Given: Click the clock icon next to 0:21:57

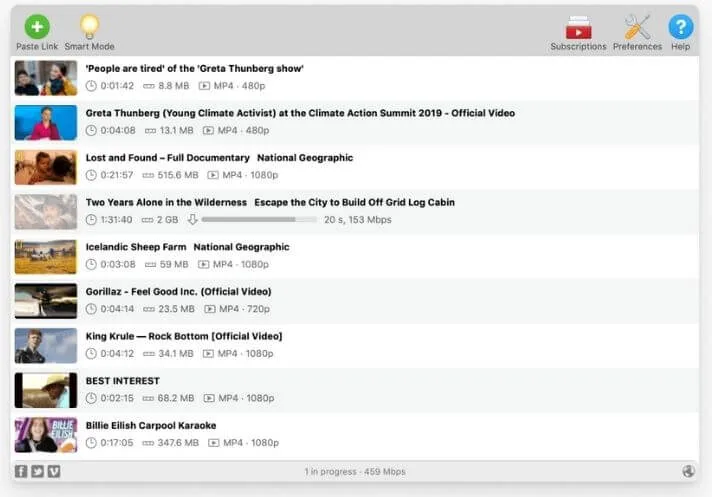Looking at the screenshot, I should (x=91, y=175).
